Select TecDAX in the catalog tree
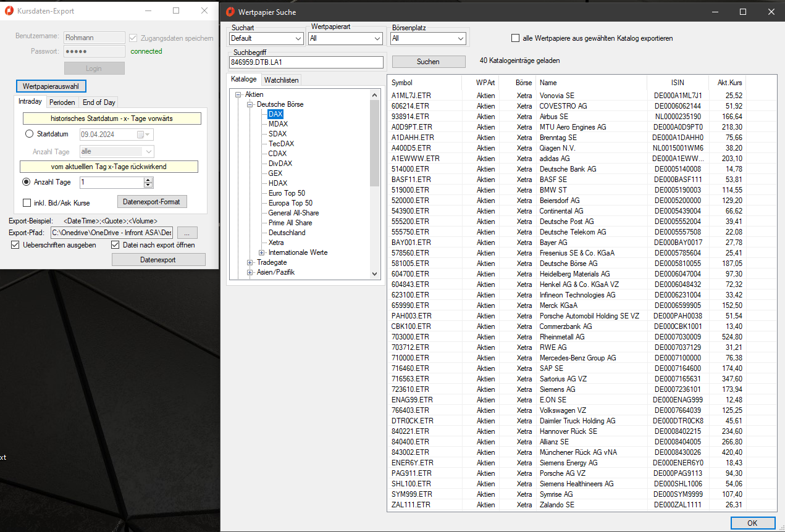Screen dimensions: 785x532 [x=281, y=144]
